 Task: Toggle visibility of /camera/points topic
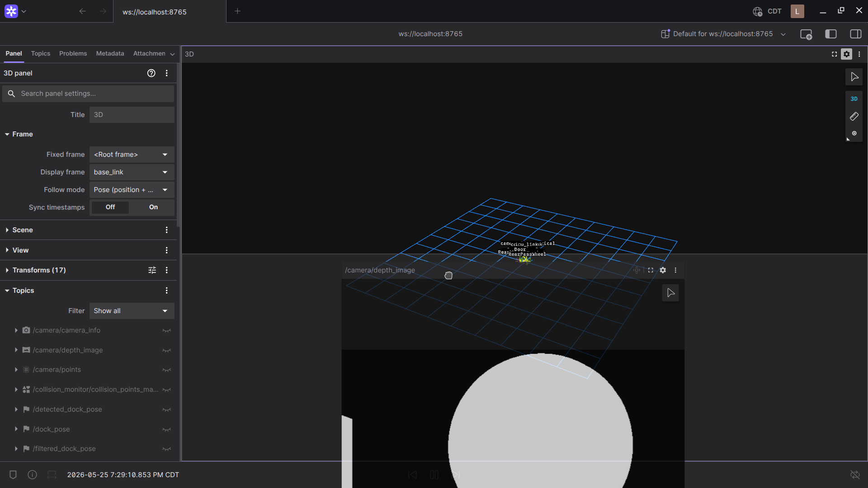tap(166, 370)
